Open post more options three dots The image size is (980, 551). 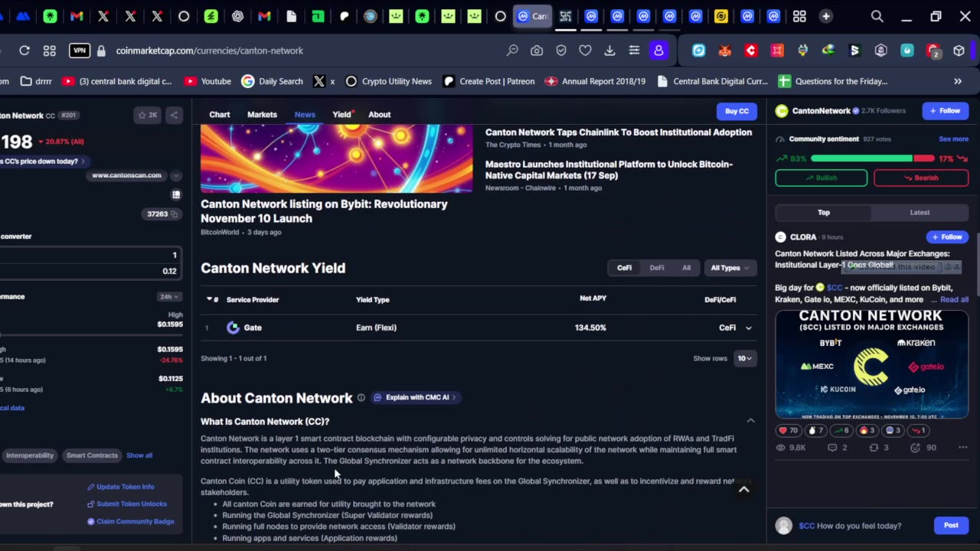962,448
